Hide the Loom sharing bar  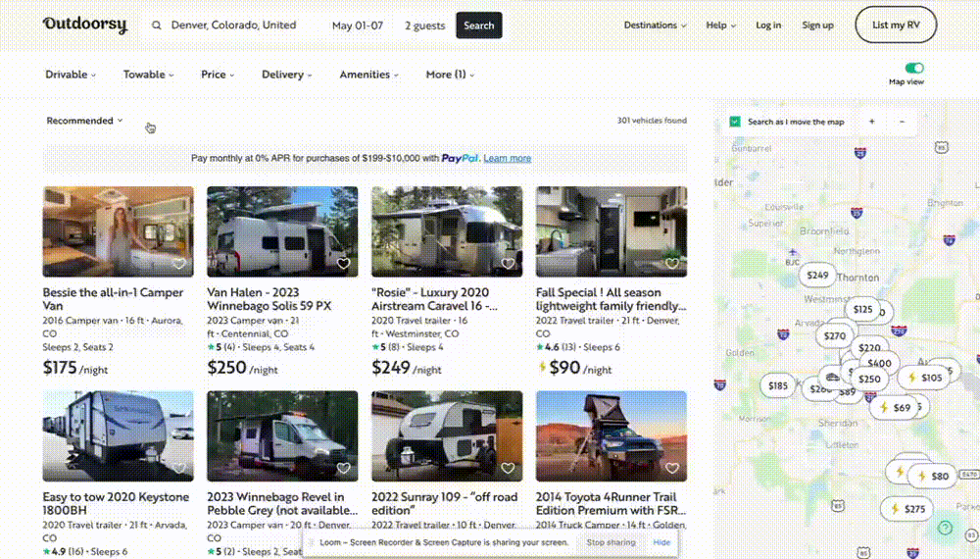[x=661, y=542]
